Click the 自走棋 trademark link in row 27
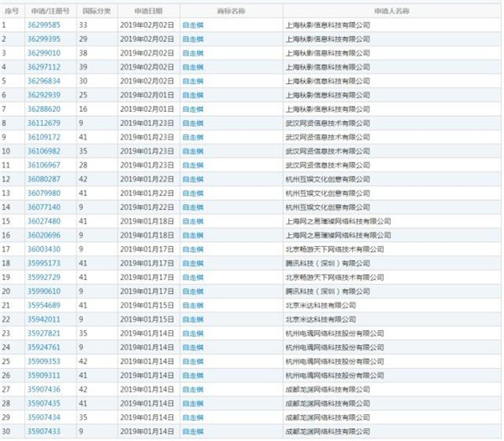The width and height of the screenshot is (504, 441). point(193,390)
